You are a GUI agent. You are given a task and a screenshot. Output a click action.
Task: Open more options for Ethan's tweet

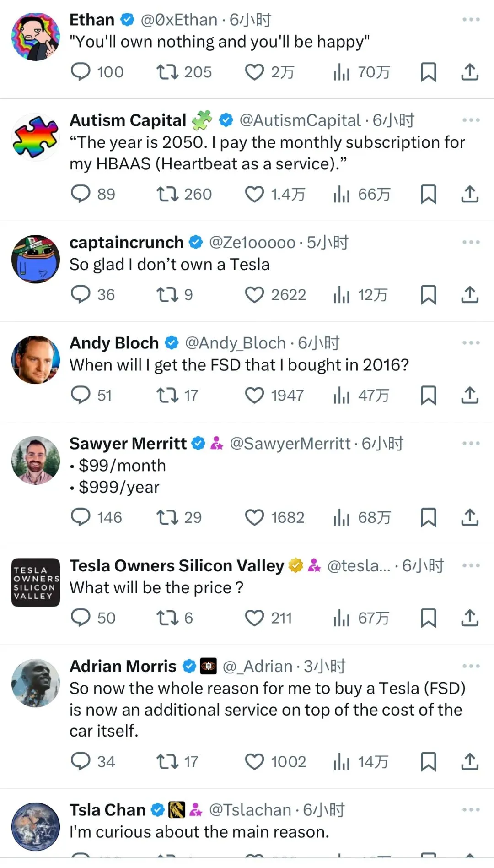point(471,20)
